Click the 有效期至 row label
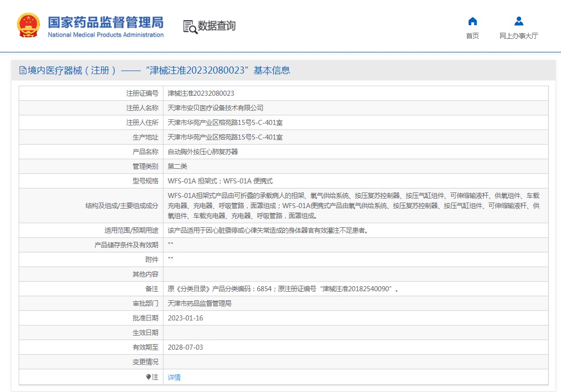This screenshot has height=392, width=561. point(145,347)
